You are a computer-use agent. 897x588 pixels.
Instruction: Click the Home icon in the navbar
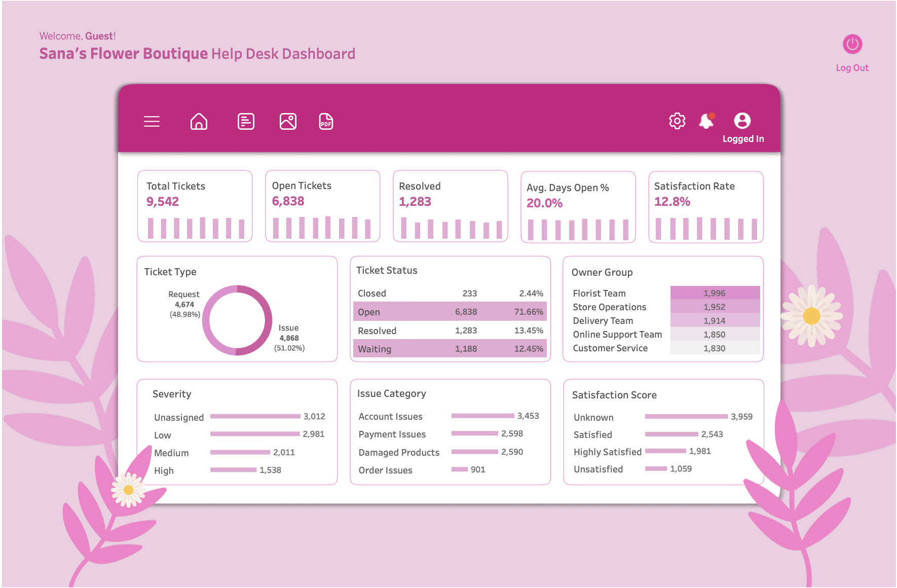tap(199, 121)
